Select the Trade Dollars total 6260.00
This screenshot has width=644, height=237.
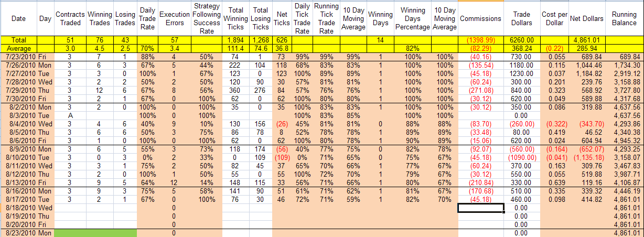pos(522,40)
